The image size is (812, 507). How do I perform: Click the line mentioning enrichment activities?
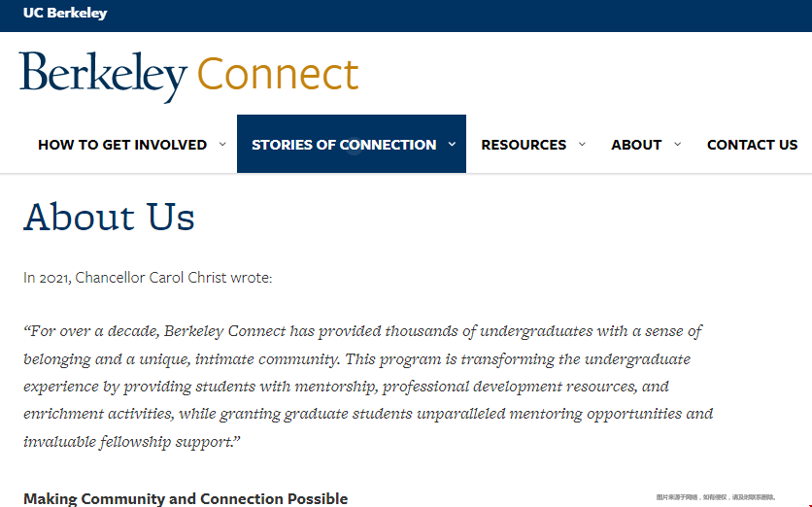(368, 414)
